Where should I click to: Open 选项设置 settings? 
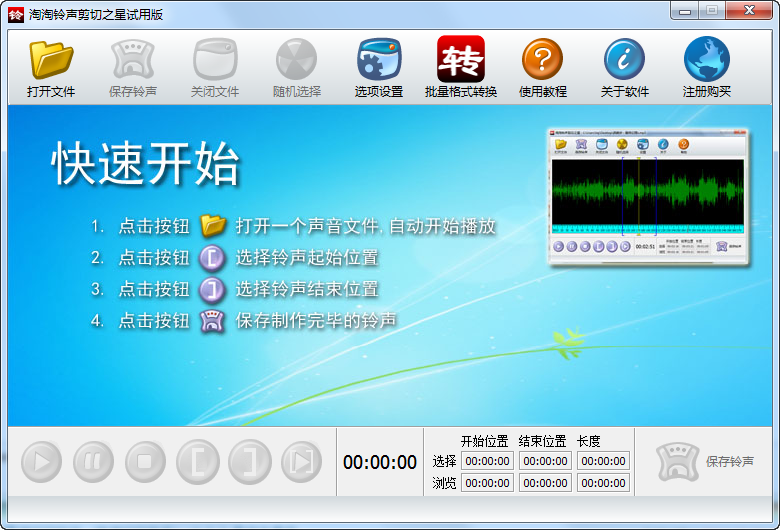tap(379, 67)
